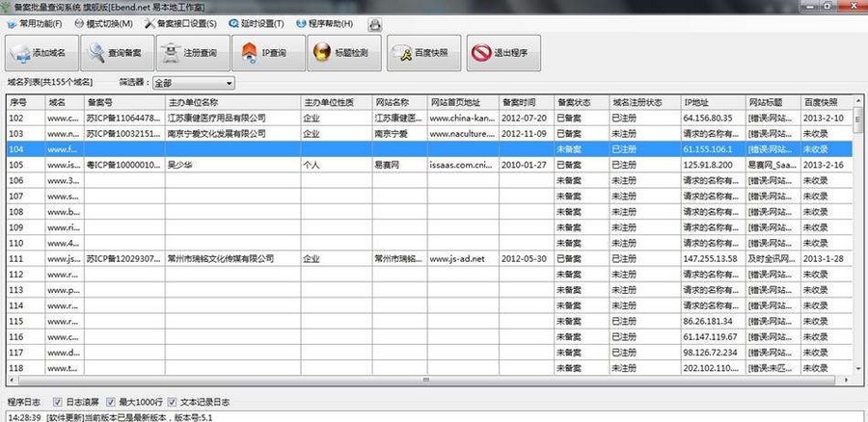Screen dimensions: 868x422
Task: Sort by the IP地址 column header
Action: [x=713, y=103]
